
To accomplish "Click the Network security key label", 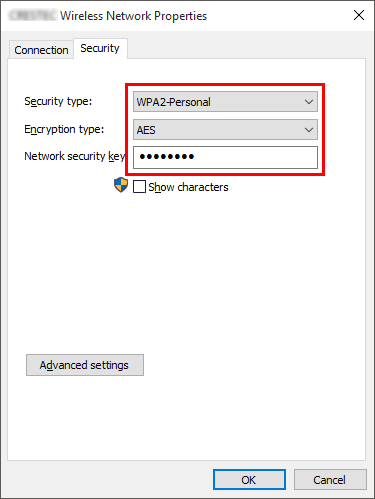I will pyautogui.click(x=75, y=156).
